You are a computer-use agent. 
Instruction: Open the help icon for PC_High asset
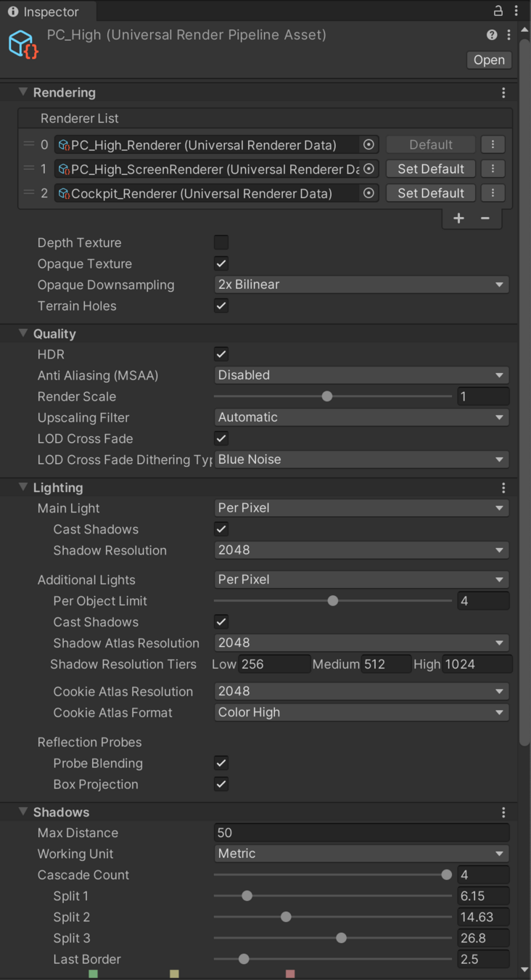[492, 35]
